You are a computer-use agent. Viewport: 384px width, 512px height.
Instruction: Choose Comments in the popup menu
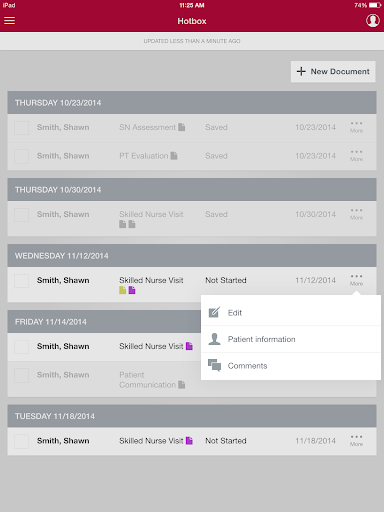291,366
